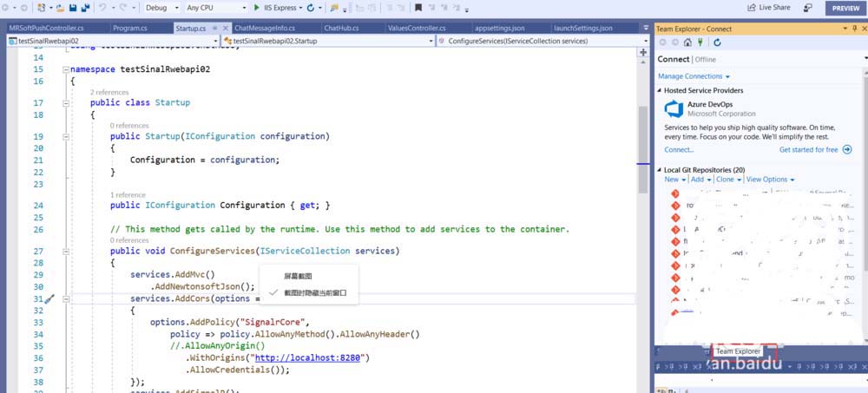This screenshot has width=868, height=393.
Task: Click Team Explorer Home icon
Action: coord(687,43)
